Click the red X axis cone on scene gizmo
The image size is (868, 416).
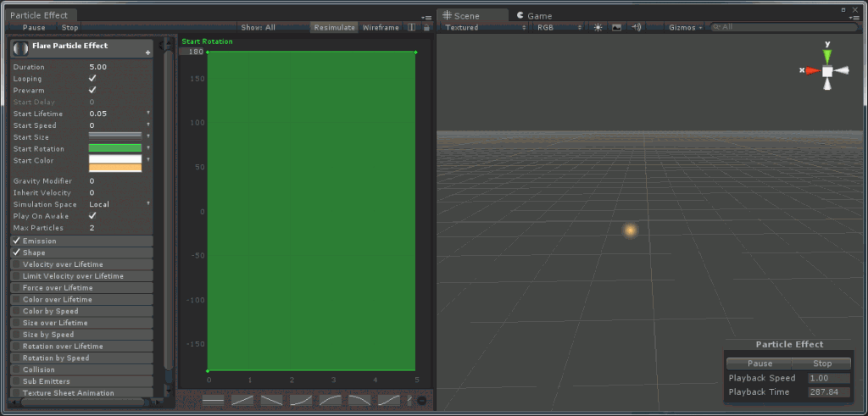[813, 71]
